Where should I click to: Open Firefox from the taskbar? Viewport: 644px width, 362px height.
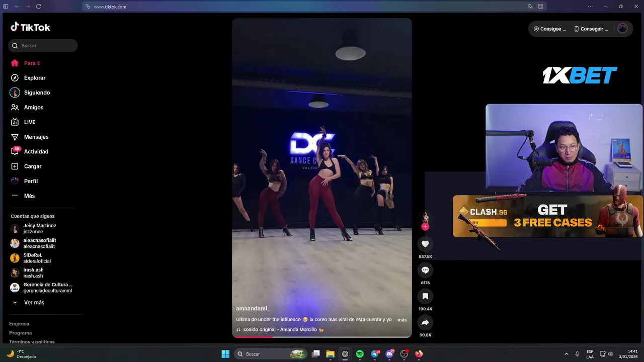(x=419, y=354)
